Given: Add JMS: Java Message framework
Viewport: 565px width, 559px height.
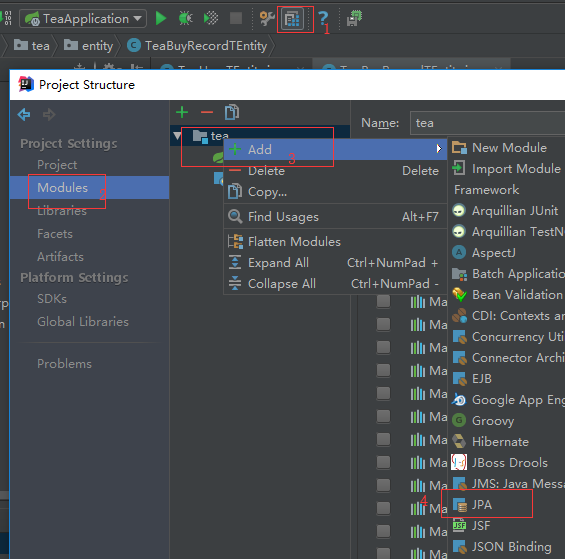Looking at the screenshot, I should click(507, 483).
